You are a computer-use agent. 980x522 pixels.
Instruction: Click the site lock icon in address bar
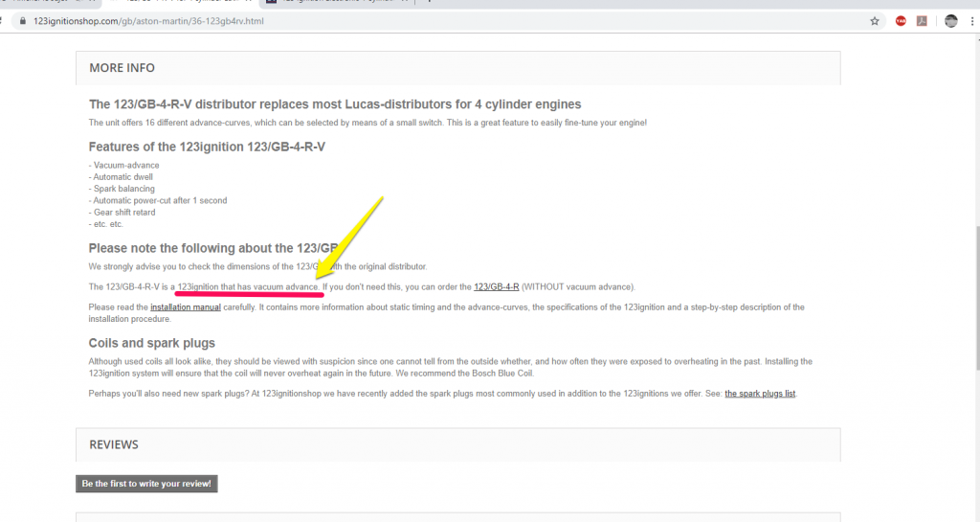coord(23,21)
